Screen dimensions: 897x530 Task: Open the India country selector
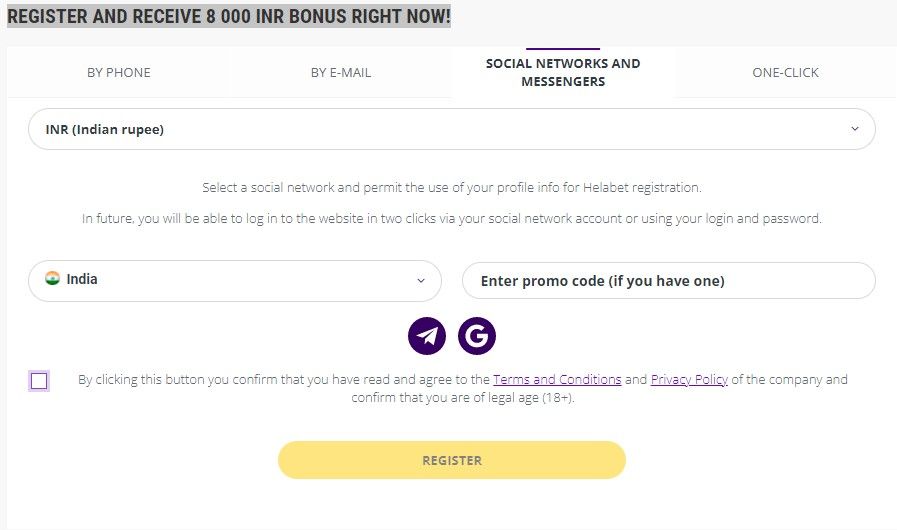pos(235,280)
